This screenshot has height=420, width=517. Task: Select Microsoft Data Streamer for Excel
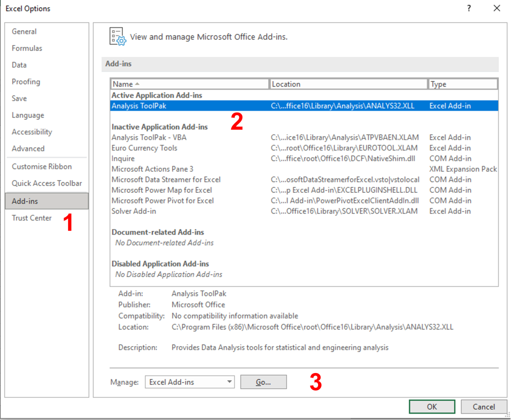pyautogui.click(x=304, y=180)
